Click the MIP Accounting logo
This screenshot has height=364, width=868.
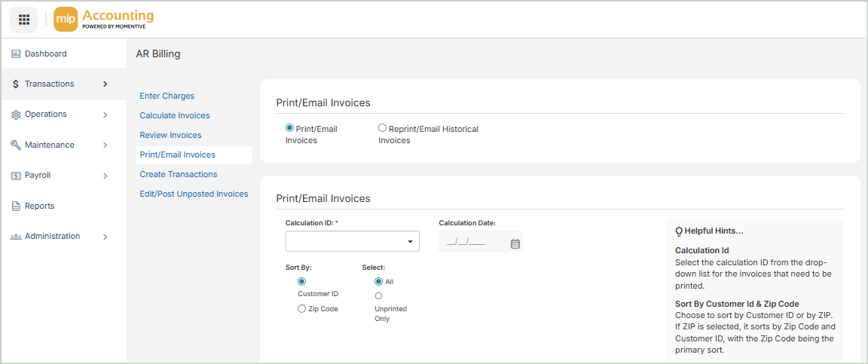[x=104, y=20]
